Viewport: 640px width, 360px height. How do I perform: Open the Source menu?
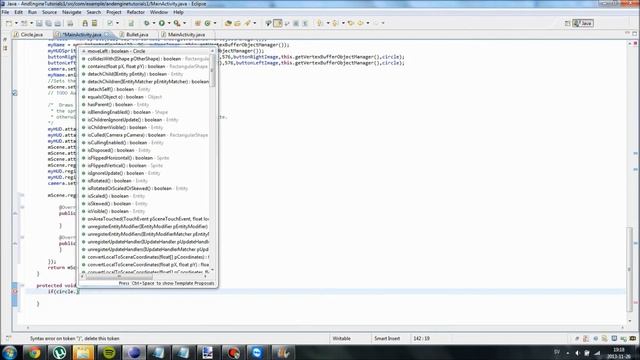49,12
